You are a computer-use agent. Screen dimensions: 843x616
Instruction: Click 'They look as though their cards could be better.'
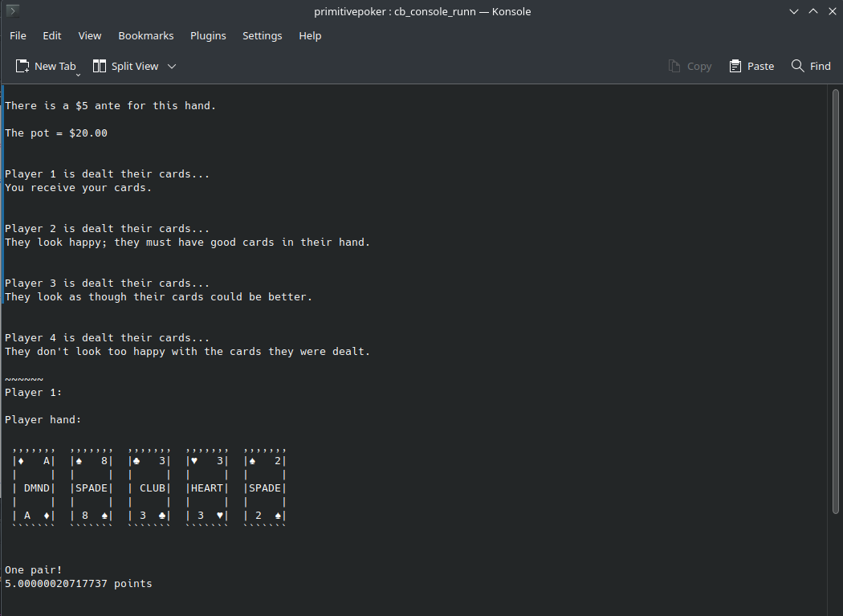click(159, 297)
